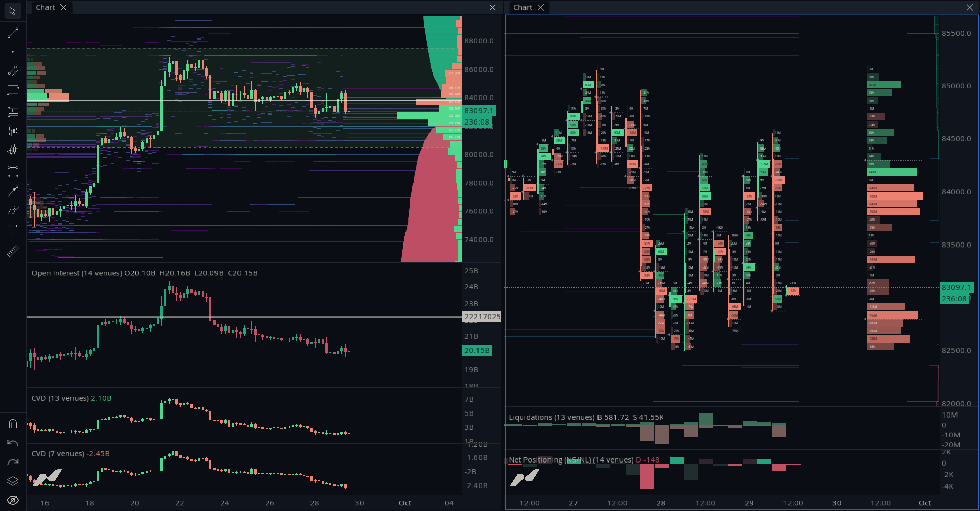Click the 82000.0 label on right price axis
The image size is (980, 511).
click(x=957, y=403)
